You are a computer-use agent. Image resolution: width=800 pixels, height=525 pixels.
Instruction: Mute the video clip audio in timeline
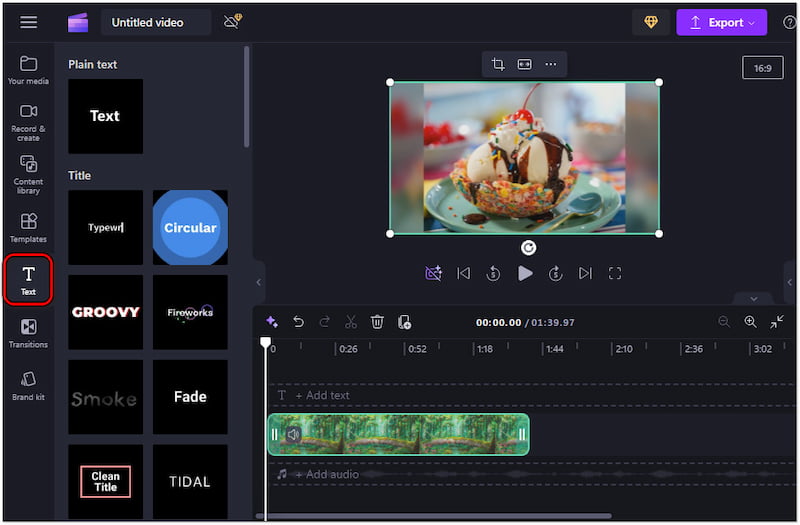pos(293,434)
